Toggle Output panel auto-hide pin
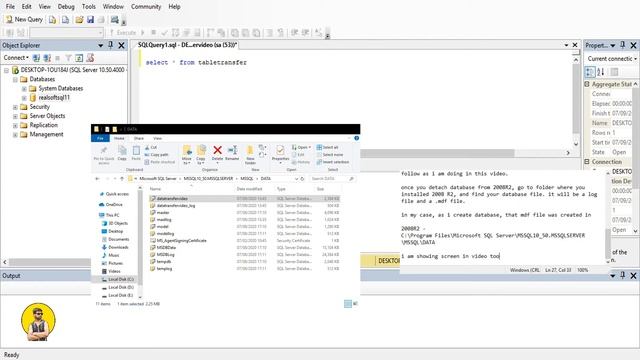The image size is (640, 360). (623, 276)
